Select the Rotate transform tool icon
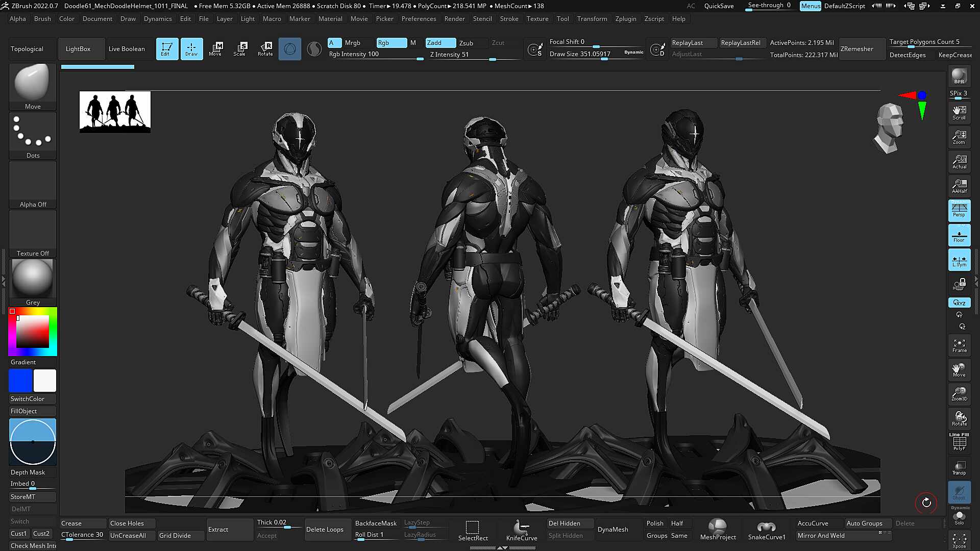980x551 pixels. click(265, 48)
